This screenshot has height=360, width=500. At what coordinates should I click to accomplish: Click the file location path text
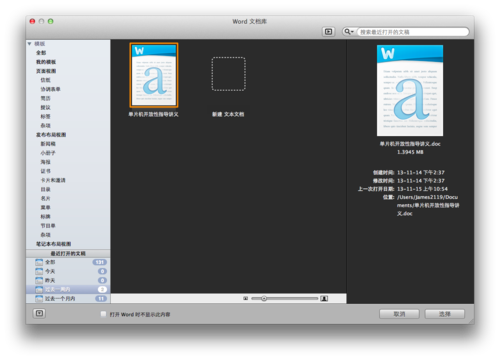pyautogui.click(x=428, y=205)
